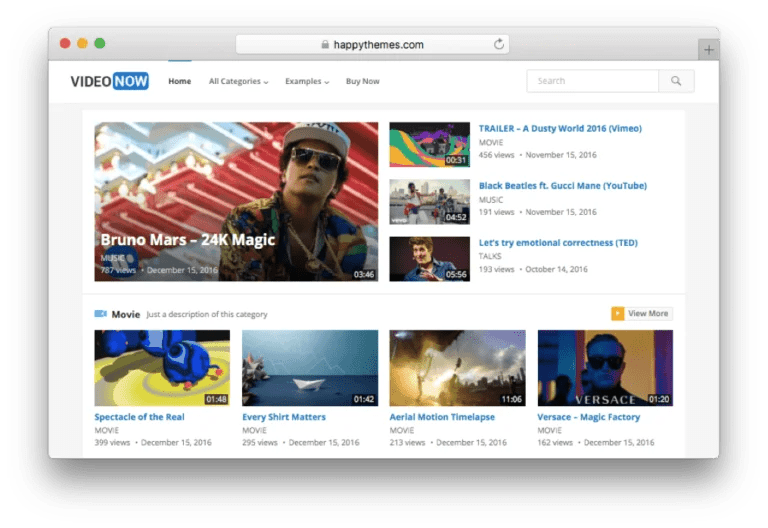The height and width of the screenshot is (528, 768).
Task: Open the Buy Now menu item
Action: coord(362,81)
